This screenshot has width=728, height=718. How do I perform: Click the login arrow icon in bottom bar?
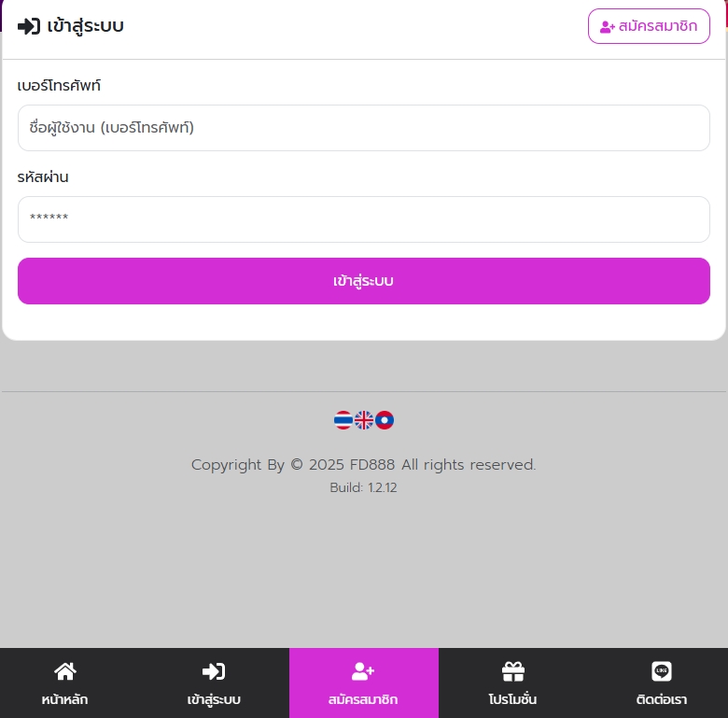214,671
